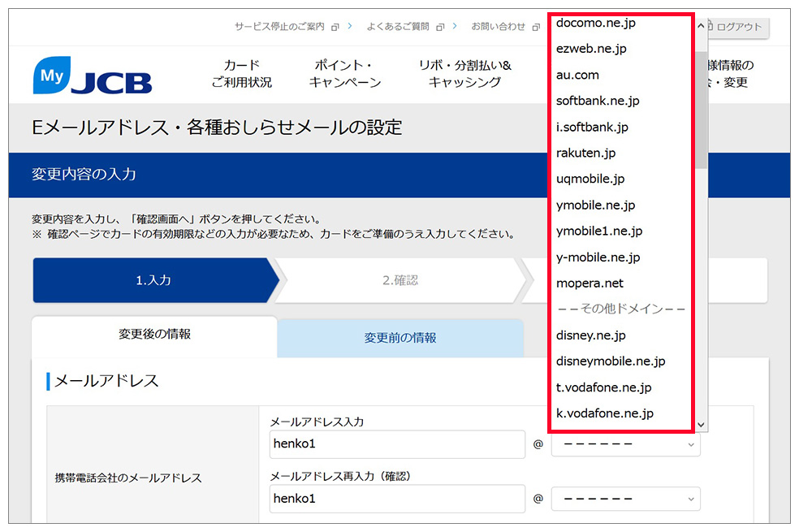Click the MyJCB logo

pos(93,76)
